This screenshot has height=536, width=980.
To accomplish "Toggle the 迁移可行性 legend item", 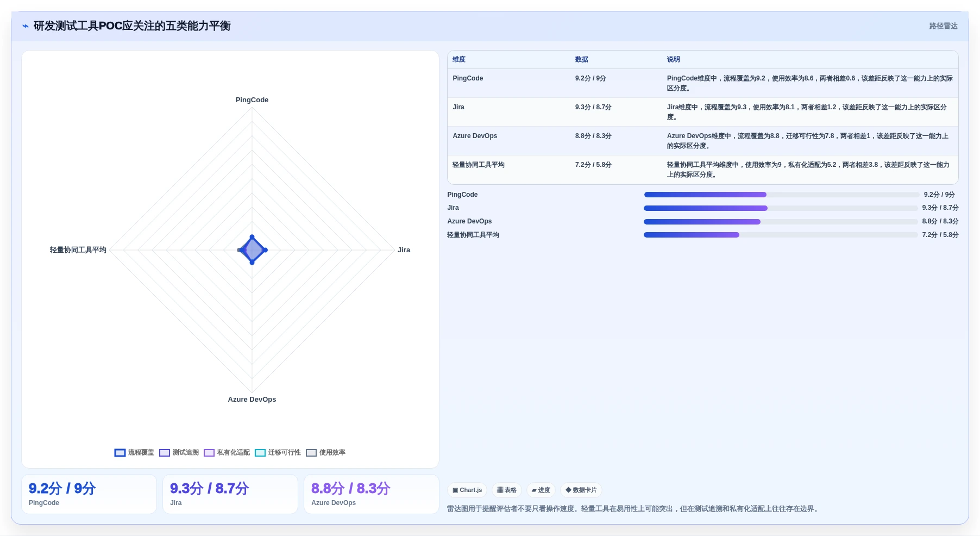I will click(x=278, y=452).
